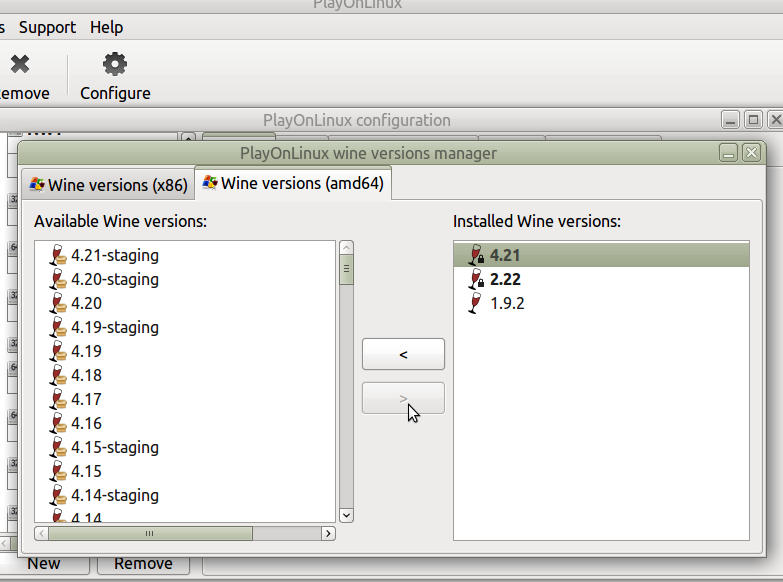Switch to Wine versions (amd64) tab
The width and height of the screenshot is (783, 582).
coord(293,183)
